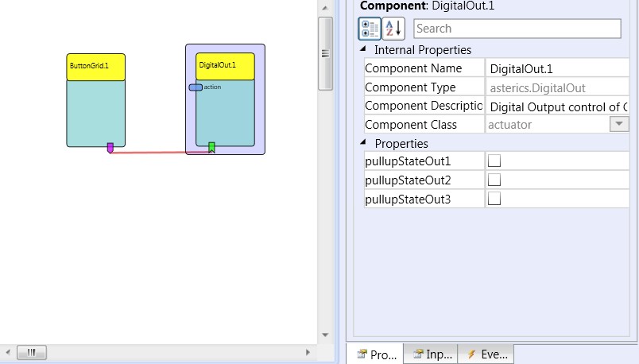639x364 pixels.
Task: Select the ButtonGrid.1 component header
Action: pos(95,67)
